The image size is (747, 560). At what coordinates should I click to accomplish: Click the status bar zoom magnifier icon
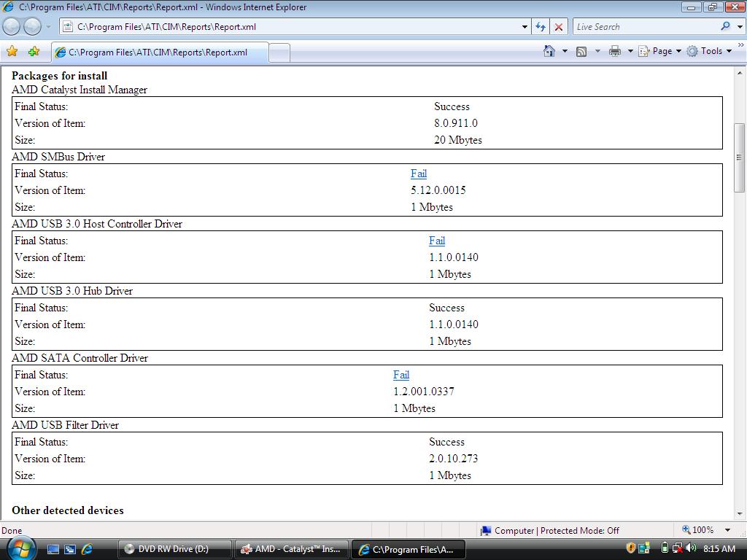[686, 529]
